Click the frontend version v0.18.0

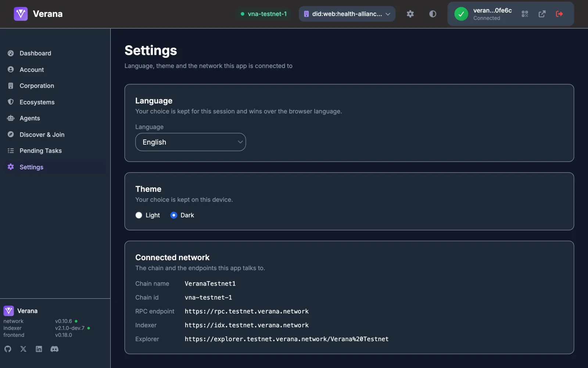tap(64, 335)
